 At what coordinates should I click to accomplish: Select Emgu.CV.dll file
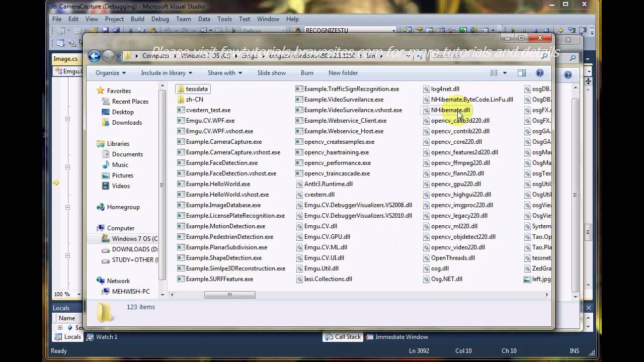(x=316, y=226)
